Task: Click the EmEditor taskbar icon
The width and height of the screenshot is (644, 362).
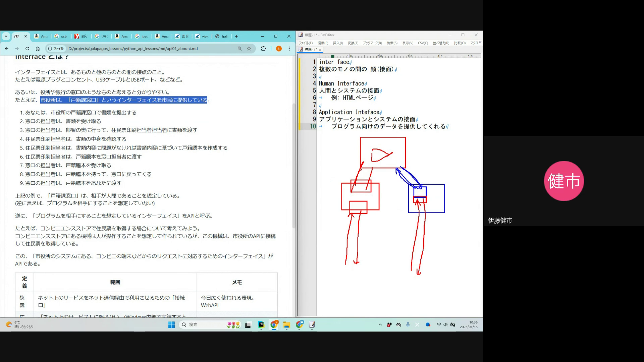Action: pyautogui.click(x=312, y=324)
